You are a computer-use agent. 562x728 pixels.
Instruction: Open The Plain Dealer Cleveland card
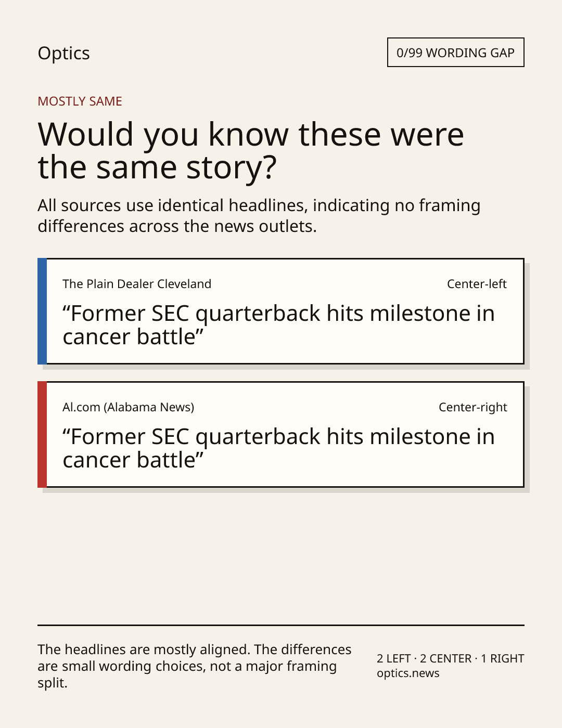click(x=281, y=311)
